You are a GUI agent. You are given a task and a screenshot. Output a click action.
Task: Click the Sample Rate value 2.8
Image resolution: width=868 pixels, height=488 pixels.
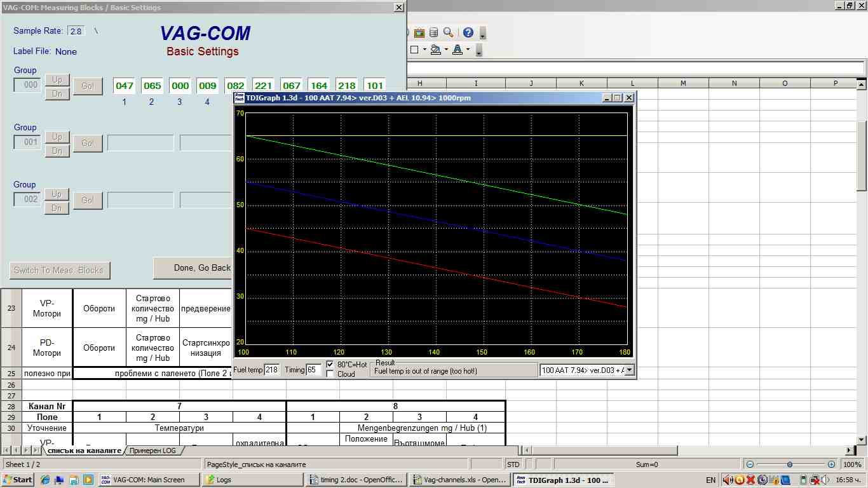pyautogui.click(x=76, y=31)
